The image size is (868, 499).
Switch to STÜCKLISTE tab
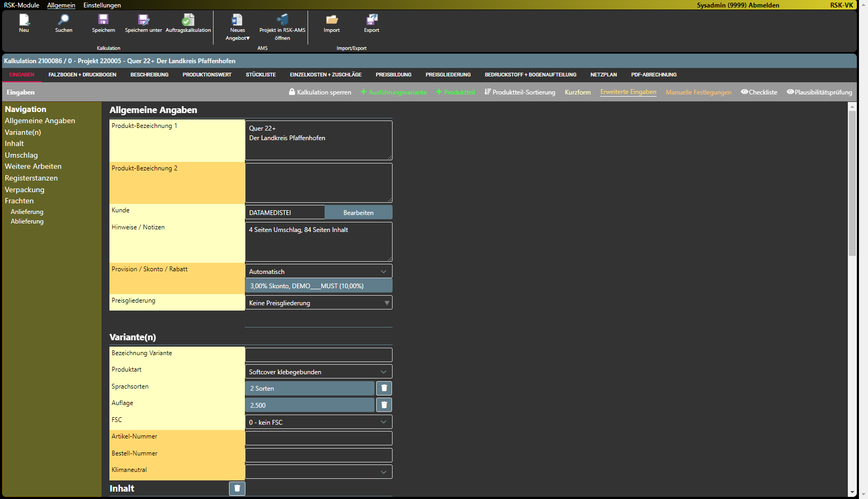(x=261, y=75)
